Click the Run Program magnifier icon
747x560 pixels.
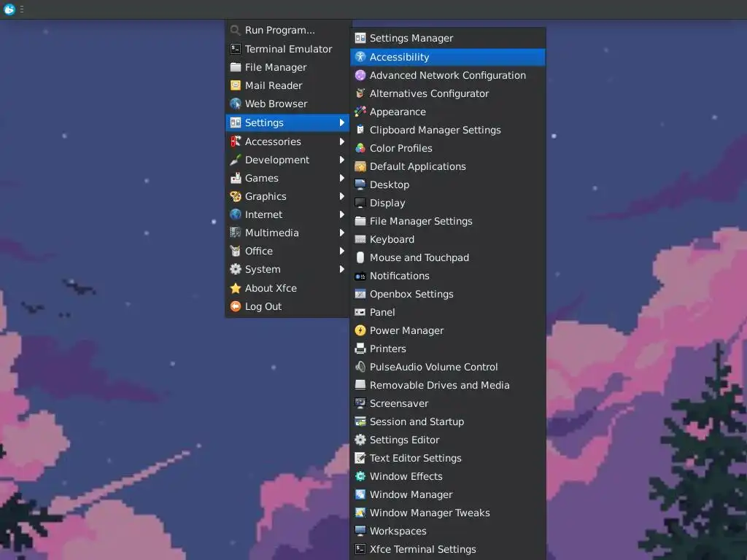point(236,31)
